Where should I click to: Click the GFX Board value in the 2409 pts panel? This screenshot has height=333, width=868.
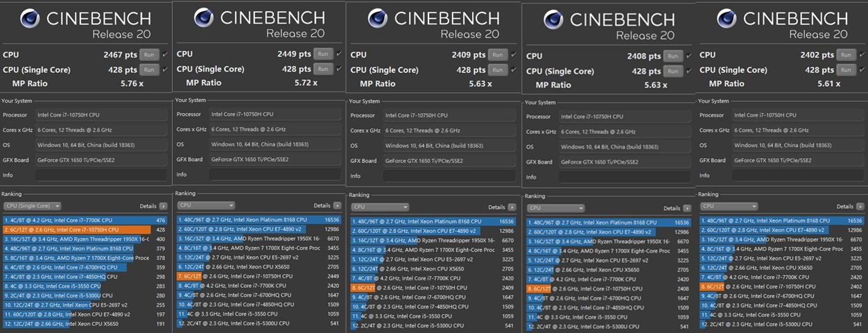click(451, 161)
